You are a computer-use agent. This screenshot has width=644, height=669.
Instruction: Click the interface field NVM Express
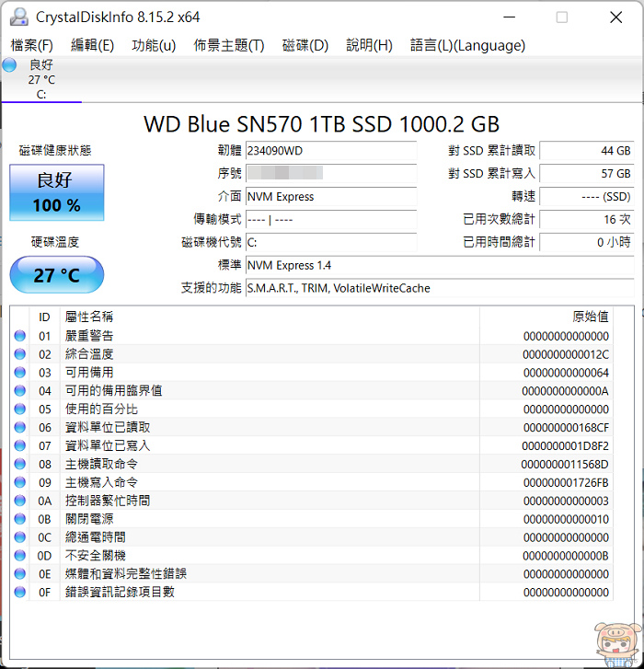pos(331,196)
